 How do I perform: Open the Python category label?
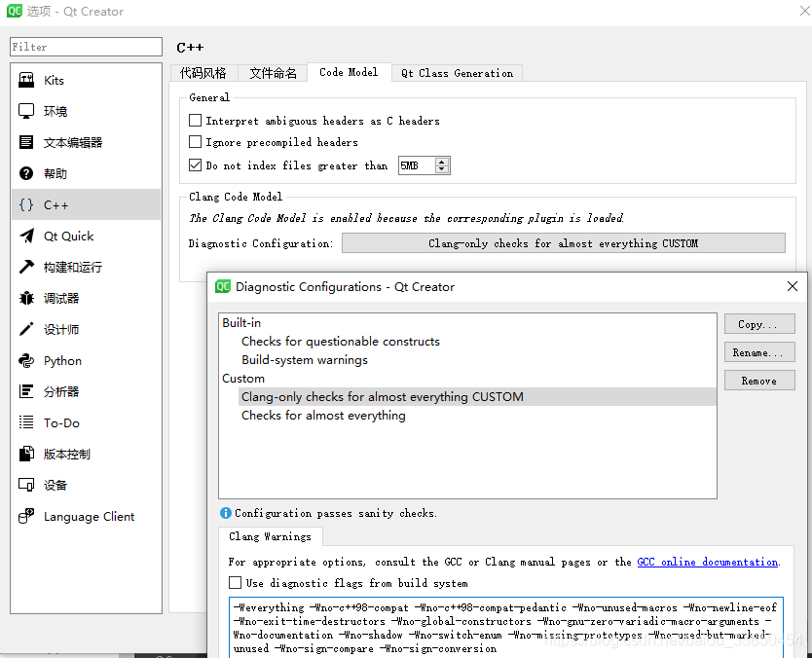(x=62, y=361)
